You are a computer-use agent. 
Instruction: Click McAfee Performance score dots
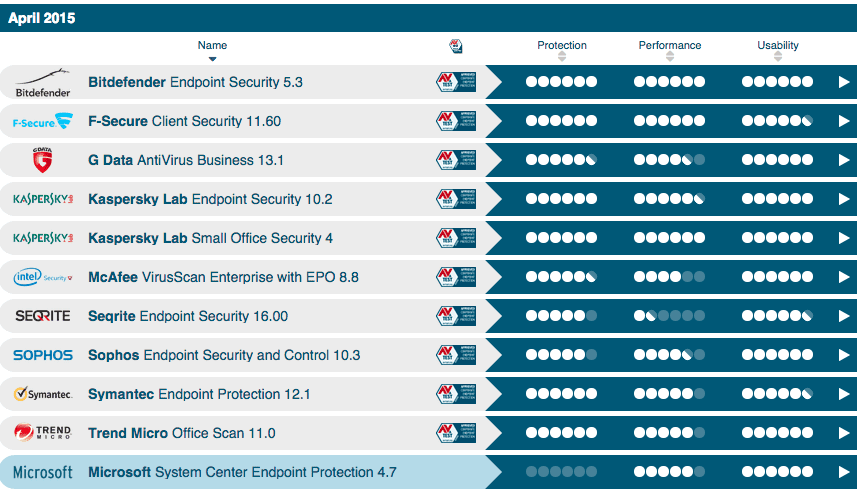tap(669, 277)
